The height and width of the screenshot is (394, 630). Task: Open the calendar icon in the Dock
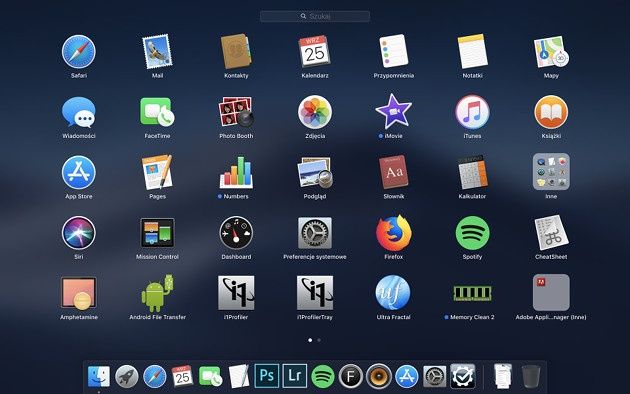182,376
